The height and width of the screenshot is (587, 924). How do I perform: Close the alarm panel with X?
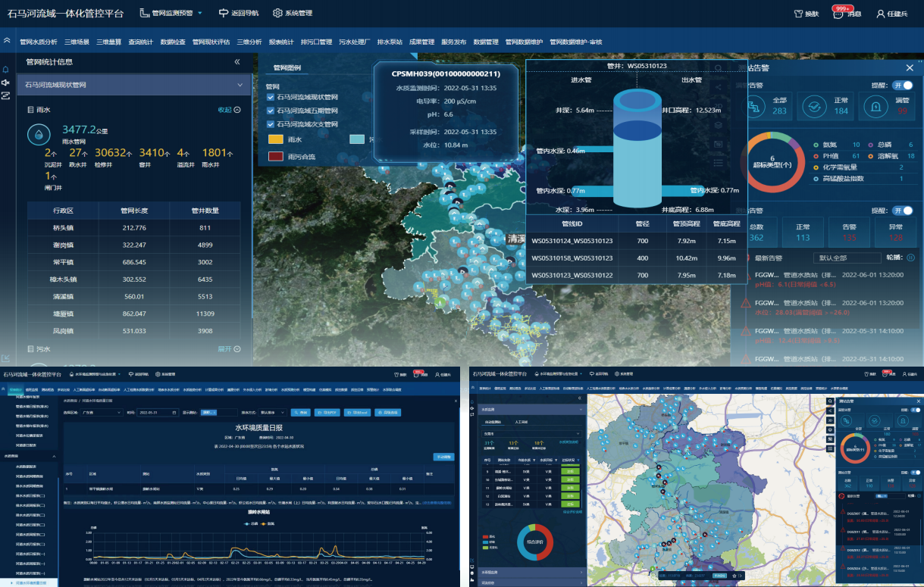pos(910,67)
